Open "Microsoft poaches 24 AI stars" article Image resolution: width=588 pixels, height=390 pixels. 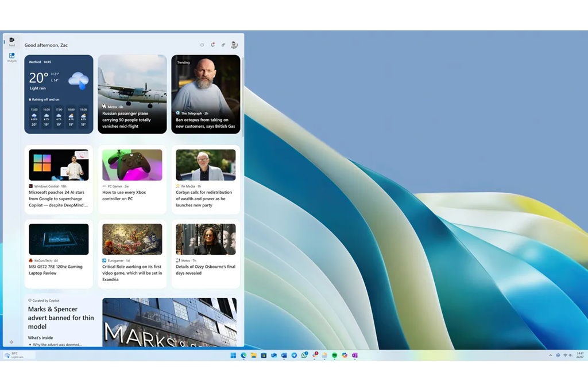[x=59, y=180]
